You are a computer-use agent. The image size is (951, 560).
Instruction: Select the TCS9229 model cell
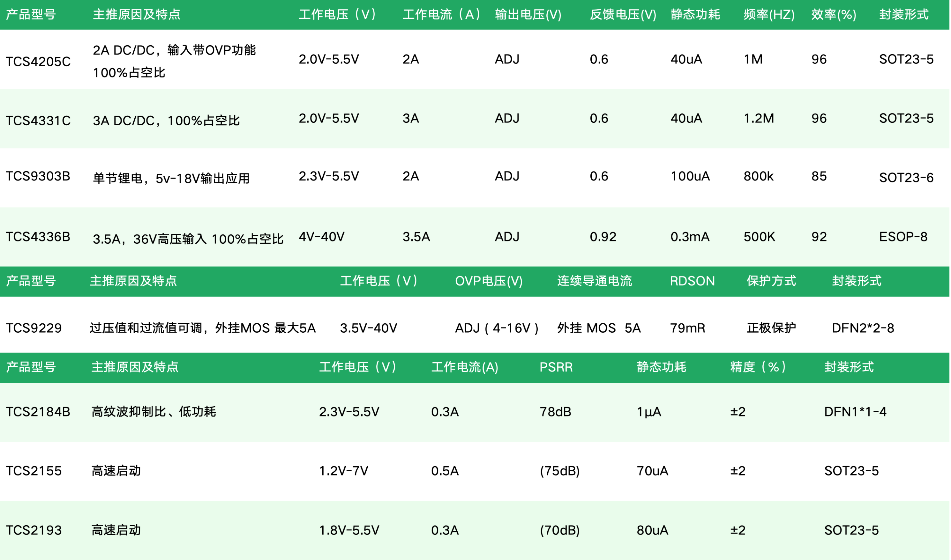point(34,328)
